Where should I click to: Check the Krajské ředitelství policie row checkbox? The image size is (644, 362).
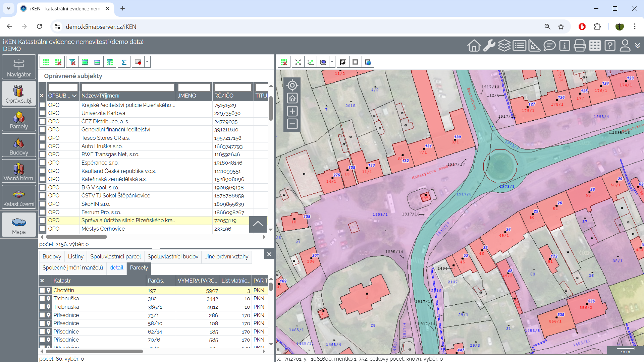click(x=42, y=105)
